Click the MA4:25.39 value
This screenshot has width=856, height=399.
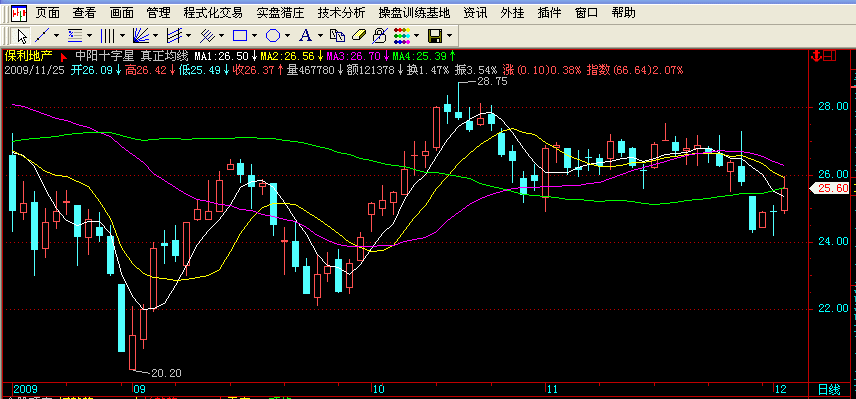419,56
